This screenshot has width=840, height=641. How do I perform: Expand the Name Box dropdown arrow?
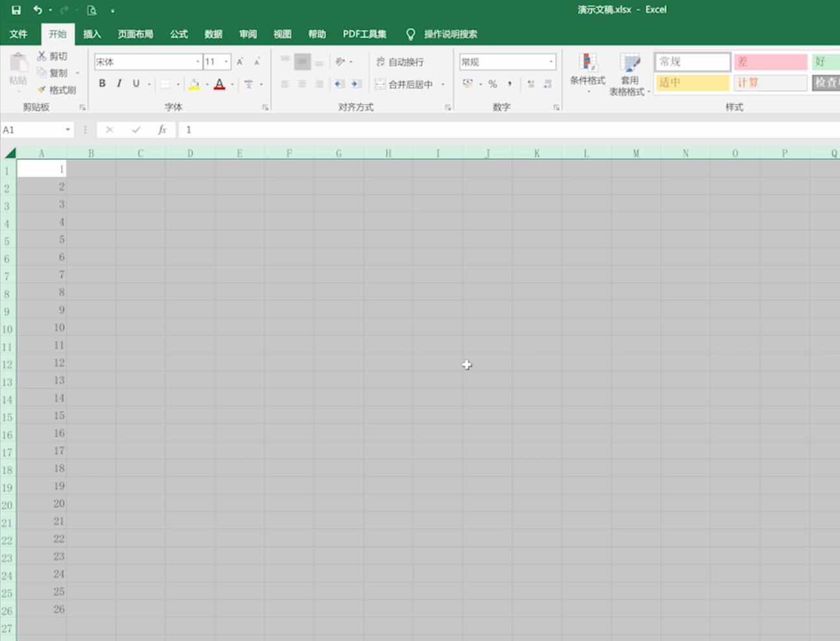[67, 130]
